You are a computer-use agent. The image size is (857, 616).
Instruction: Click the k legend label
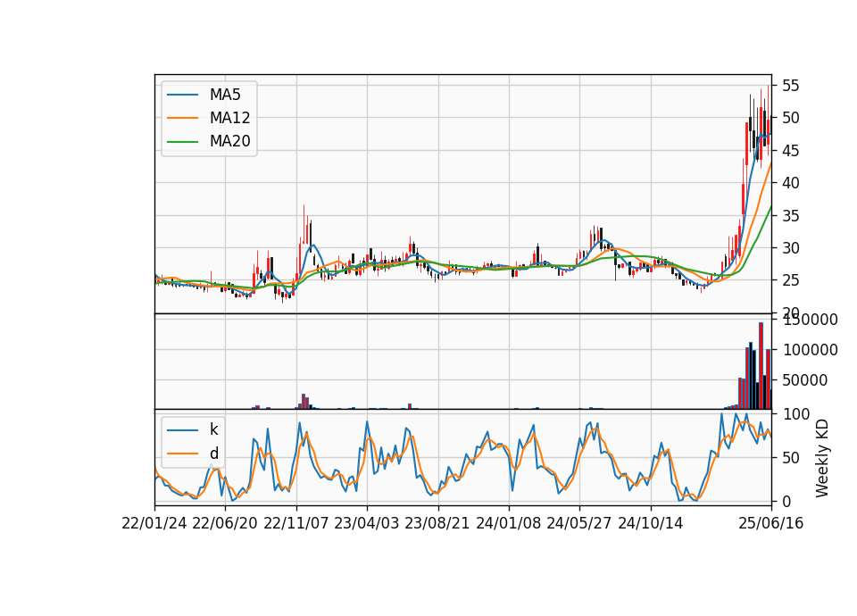point(213,429)
